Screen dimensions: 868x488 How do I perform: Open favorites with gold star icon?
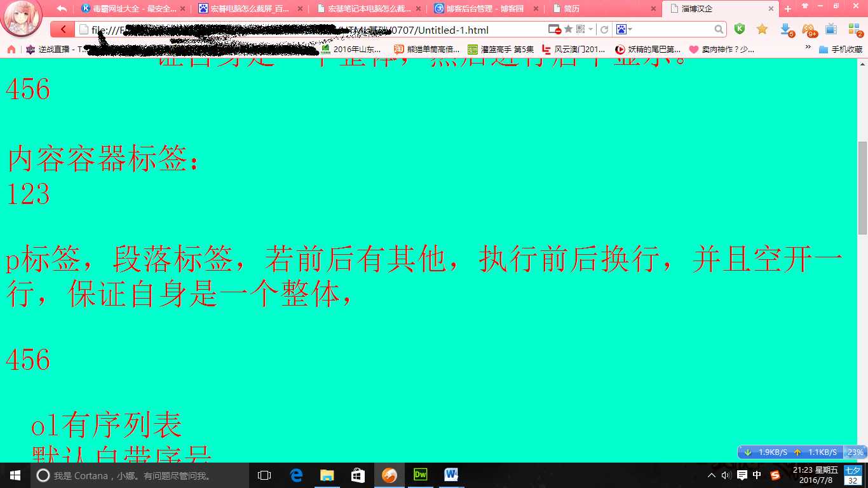[762, 29]
